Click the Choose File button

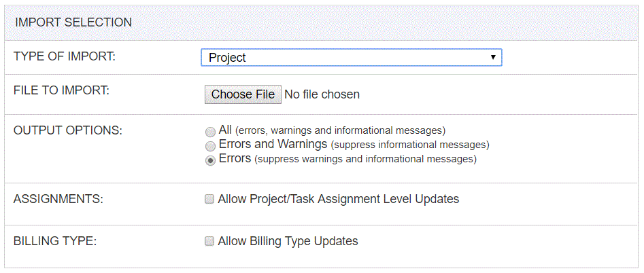(243, 94)
